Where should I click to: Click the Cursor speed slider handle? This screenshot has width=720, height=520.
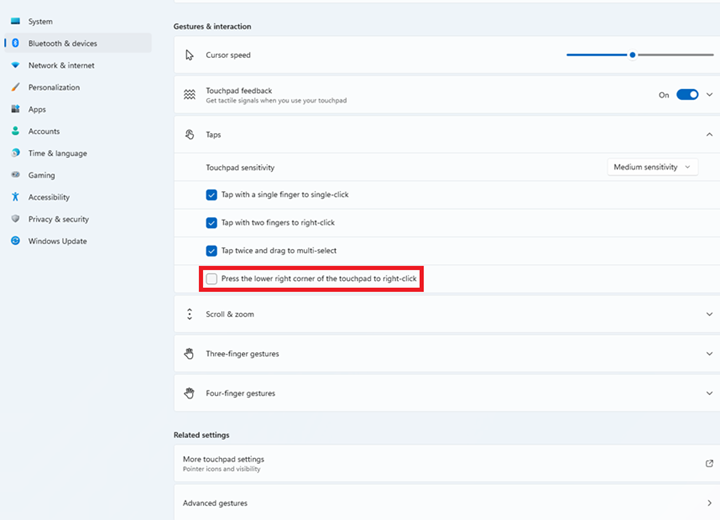click(x=632, y=55)
